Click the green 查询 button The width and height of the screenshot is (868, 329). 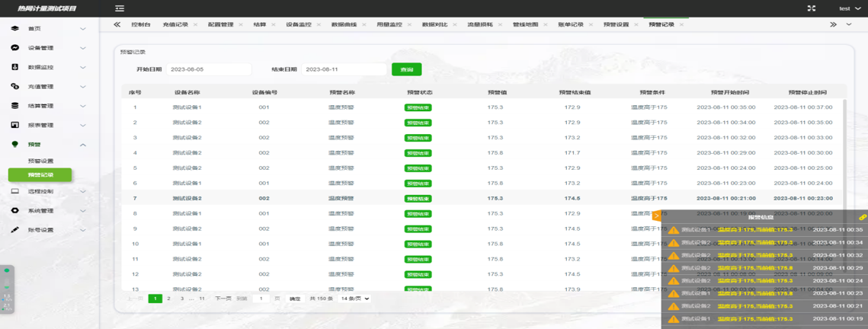[407, 69]
